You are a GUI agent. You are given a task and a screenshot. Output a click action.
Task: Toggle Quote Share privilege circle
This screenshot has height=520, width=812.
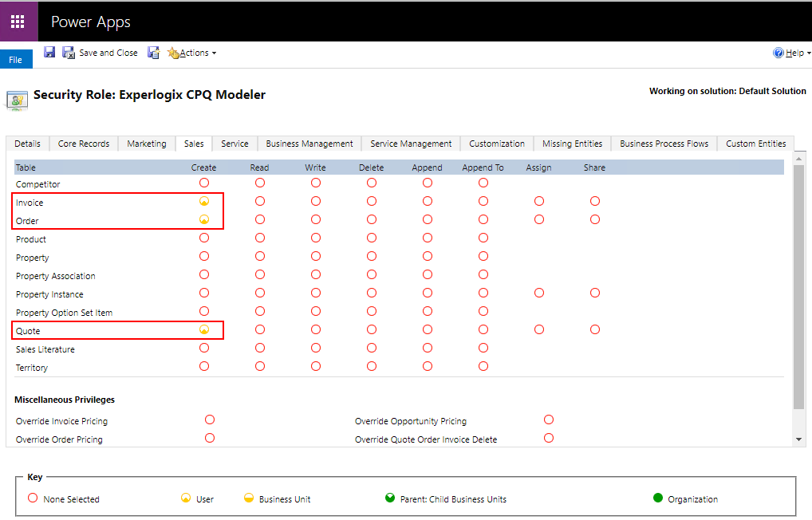tap(595, 329)
